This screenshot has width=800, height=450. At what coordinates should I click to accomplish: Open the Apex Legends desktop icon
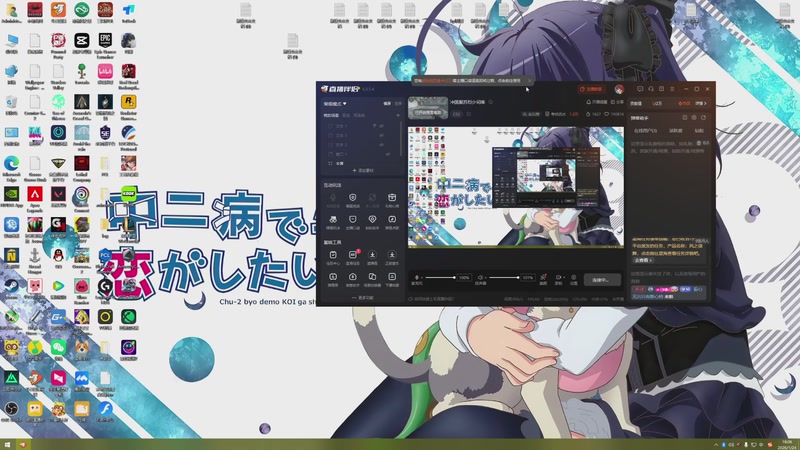(x=35, y=197)
